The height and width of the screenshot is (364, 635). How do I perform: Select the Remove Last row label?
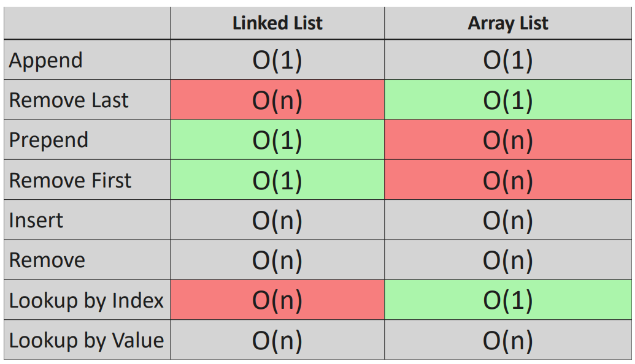point(69,100)
